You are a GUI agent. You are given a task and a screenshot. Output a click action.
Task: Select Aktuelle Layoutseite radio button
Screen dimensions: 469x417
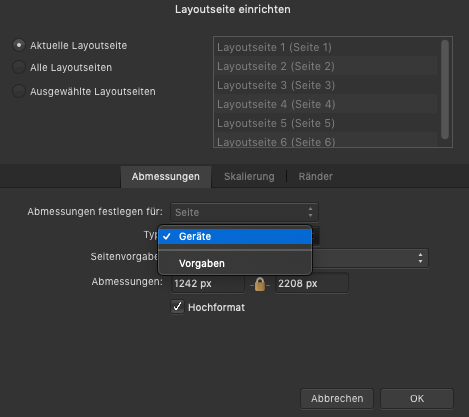[19, 45]
